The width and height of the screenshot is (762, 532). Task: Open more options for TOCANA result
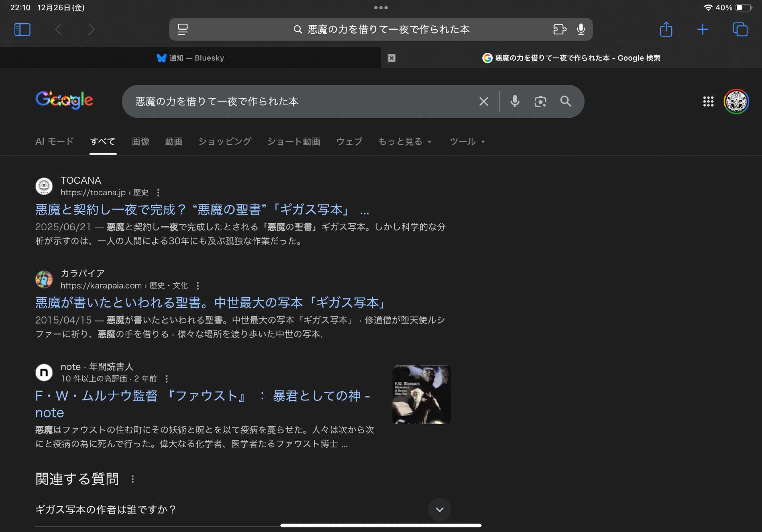[158, 193]
